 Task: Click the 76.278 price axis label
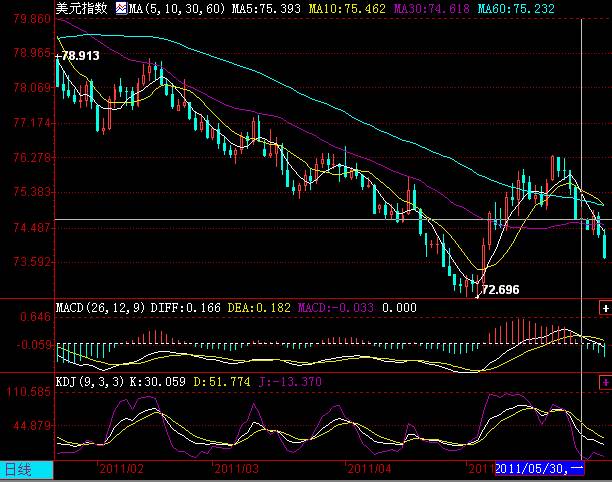32,158
